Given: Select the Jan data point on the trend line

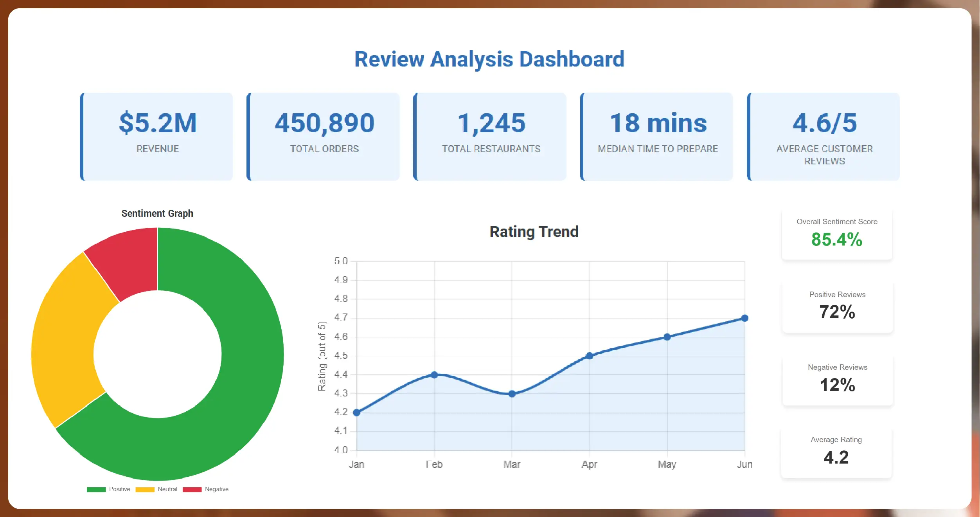Looking at the screenshot, I should pos(356,413).
